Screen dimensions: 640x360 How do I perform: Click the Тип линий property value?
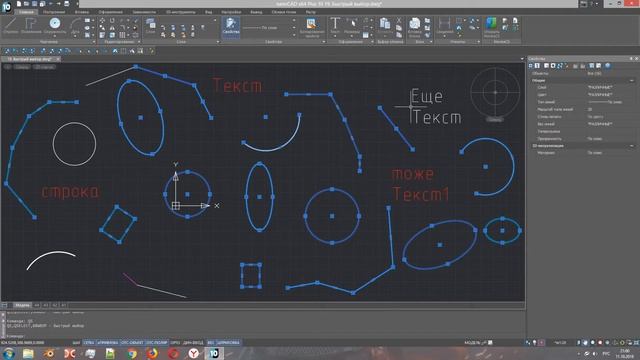click(x=610, y=102)
